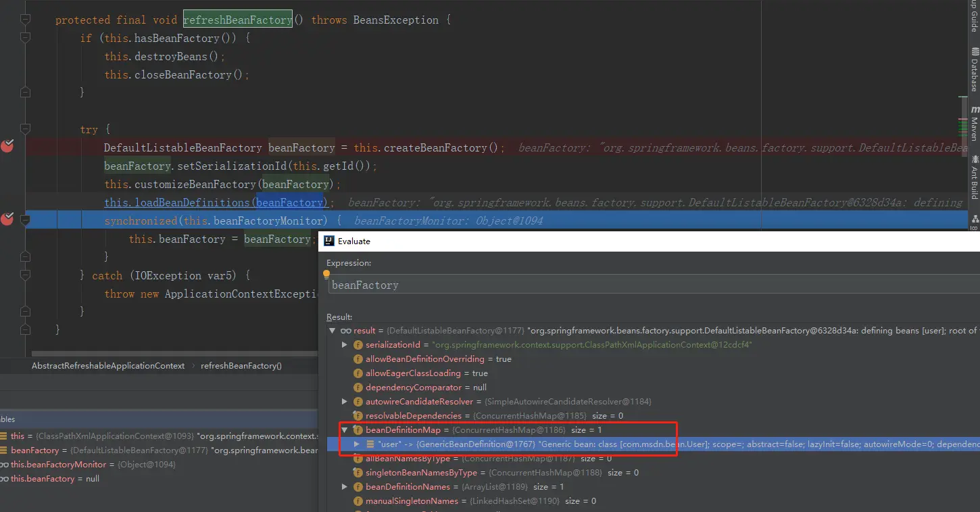Click the field icon beside allowEagerClassLoading
Screen dimensions: 980x512
(x=358, y=373)
